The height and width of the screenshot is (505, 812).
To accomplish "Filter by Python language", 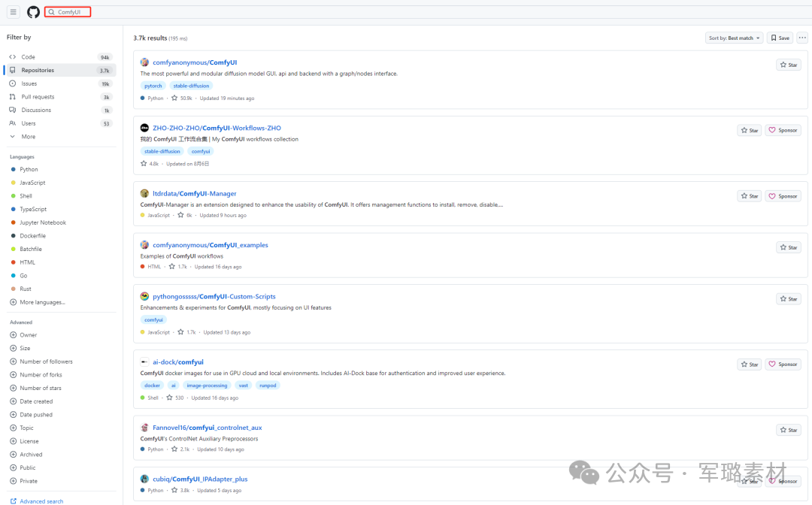I will point(29,169).
